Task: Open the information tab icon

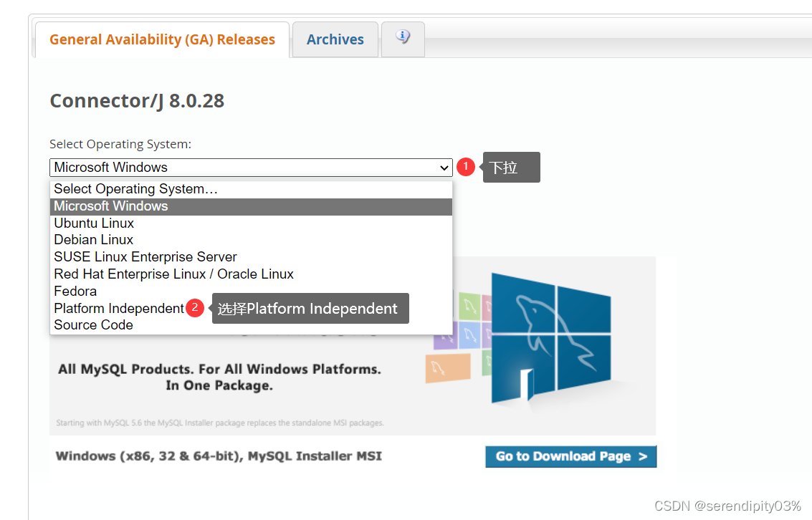Action: point(403,37)
